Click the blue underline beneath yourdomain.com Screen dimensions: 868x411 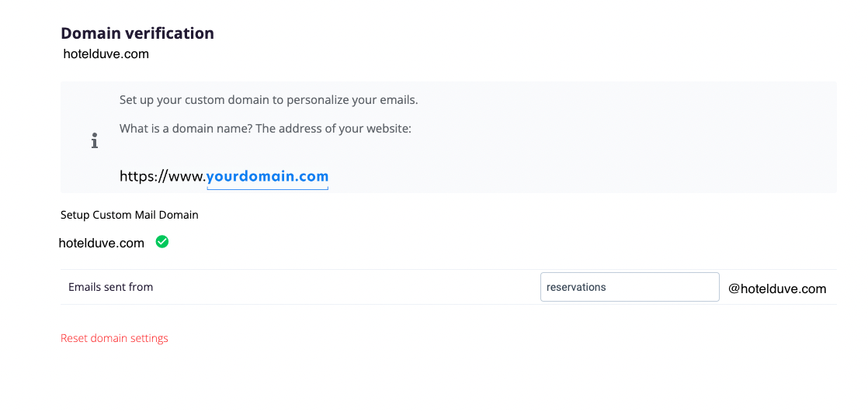pyautogui.click(x=267, y=188)
